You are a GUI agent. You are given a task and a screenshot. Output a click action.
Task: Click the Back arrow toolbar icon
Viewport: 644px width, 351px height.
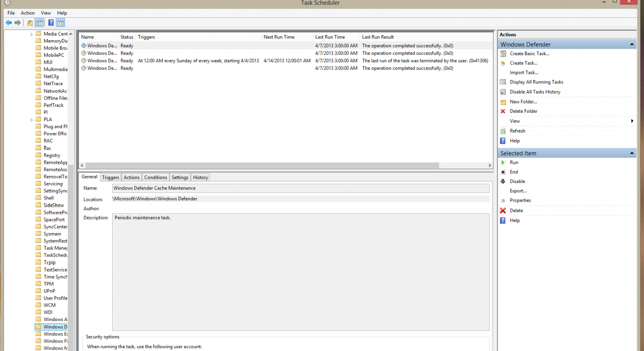9,22
